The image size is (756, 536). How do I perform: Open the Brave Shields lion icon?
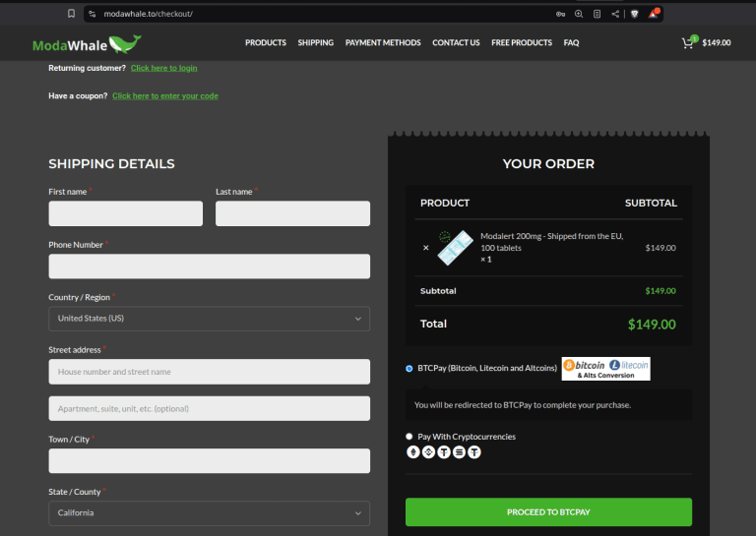pos(635,14)
